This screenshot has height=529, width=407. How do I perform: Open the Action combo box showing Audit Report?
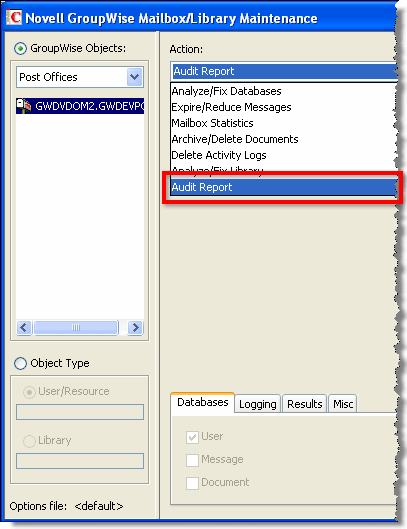[283, 71]
